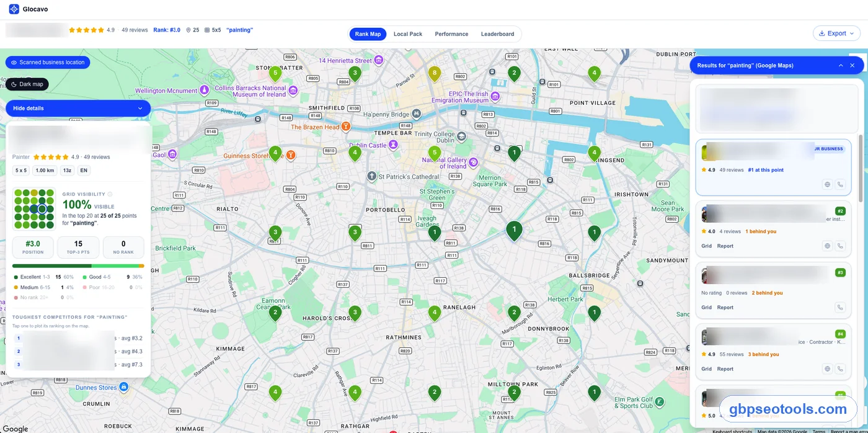Click the "painting" keyword in the header

click(x=239, y=30)
